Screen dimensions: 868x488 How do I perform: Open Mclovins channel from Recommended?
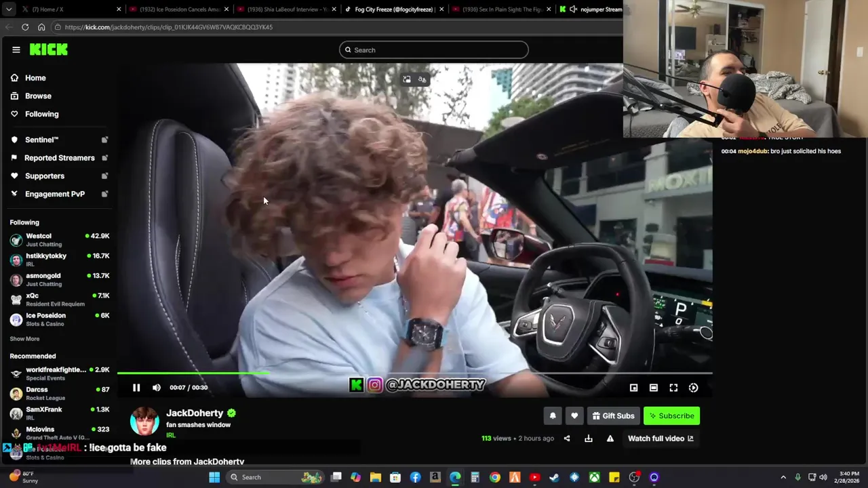pyautogui.click(x=59, y=432)
